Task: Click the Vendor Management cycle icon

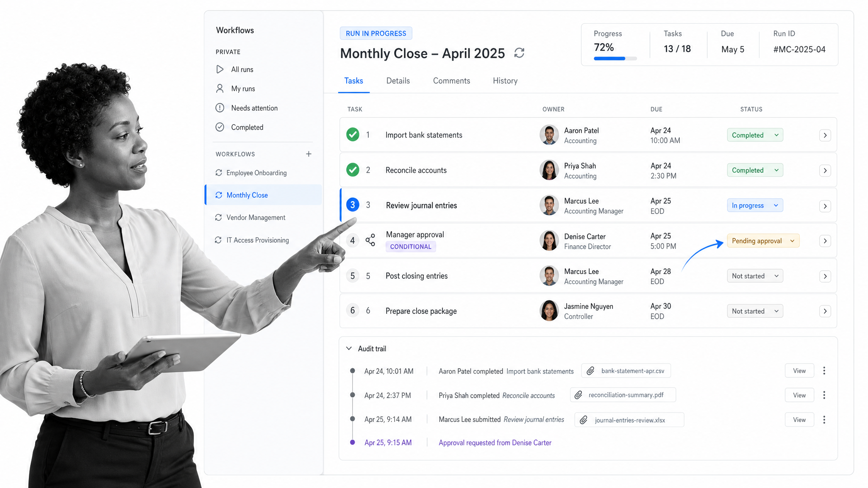Action: [219, 217]
